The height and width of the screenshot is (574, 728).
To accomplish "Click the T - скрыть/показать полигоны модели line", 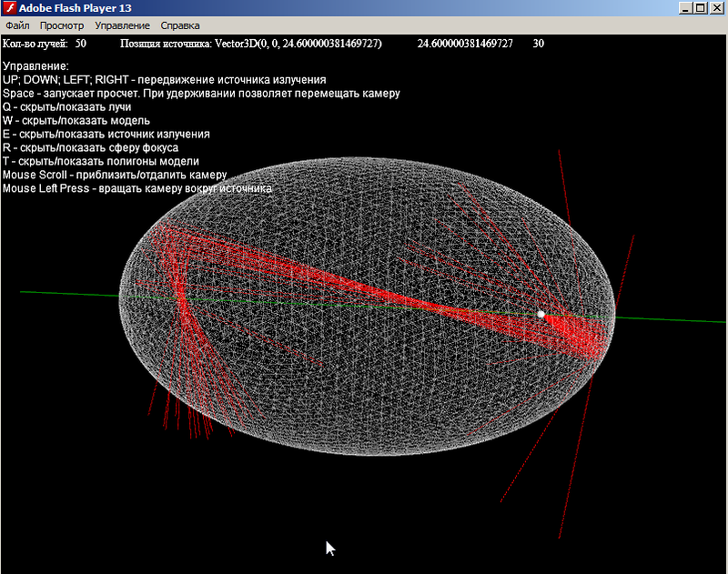I will (101, 161).
